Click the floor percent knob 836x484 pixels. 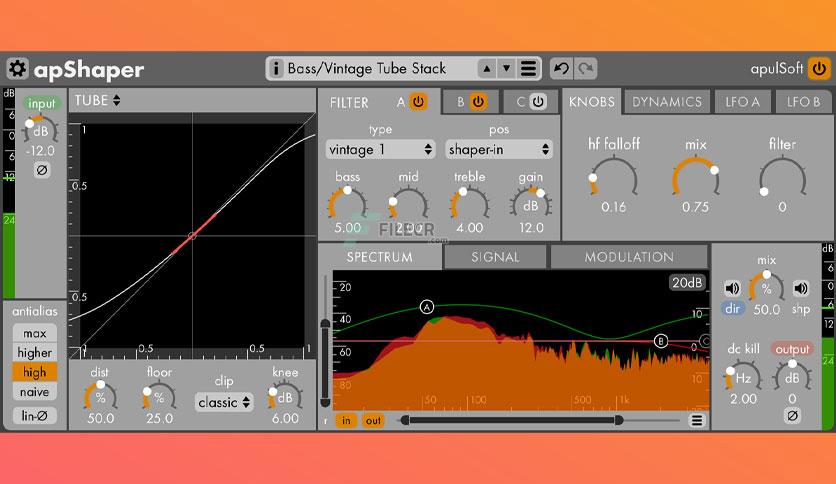159,397
